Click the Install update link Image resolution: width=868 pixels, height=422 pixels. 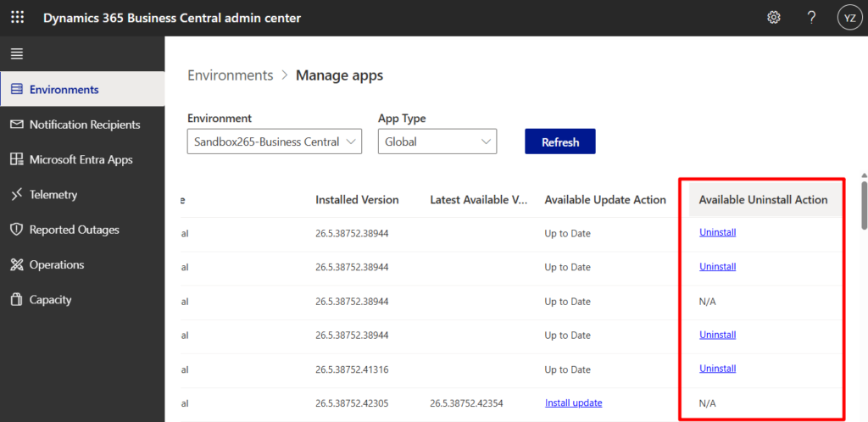click(573, 403)
